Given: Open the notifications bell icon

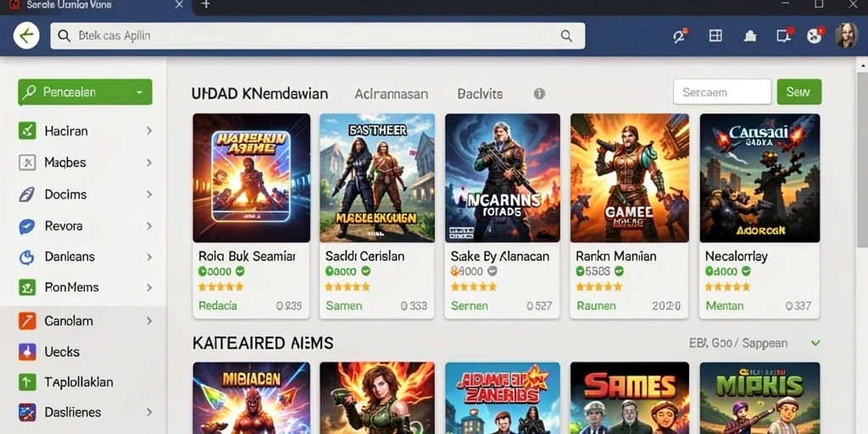Looking at the screenshot, I should click(750, 36).
